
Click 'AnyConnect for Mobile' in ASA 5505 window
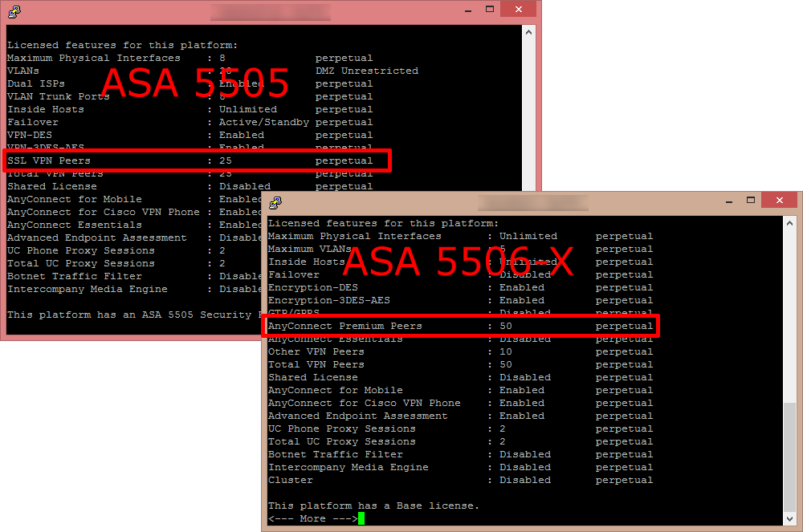tap(74, 200)
